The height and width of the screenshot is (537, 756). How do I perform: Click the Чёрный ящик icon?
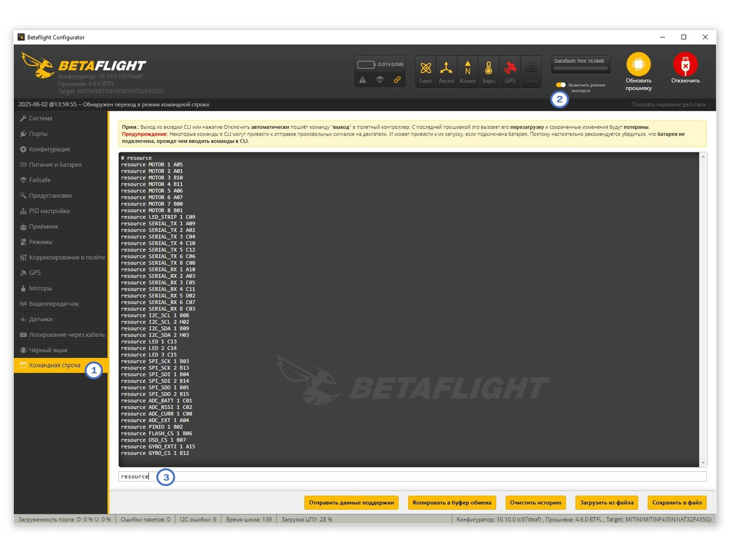[23, 350]
